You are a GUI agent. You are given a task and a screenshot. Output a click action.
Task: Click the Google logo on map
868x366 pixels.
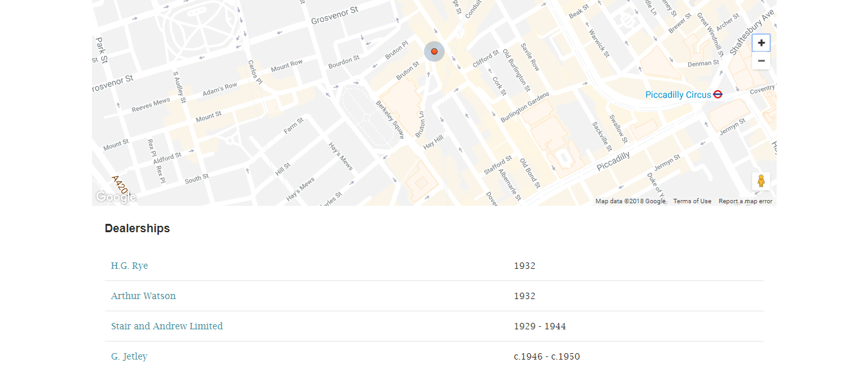(x=116, y=197)
